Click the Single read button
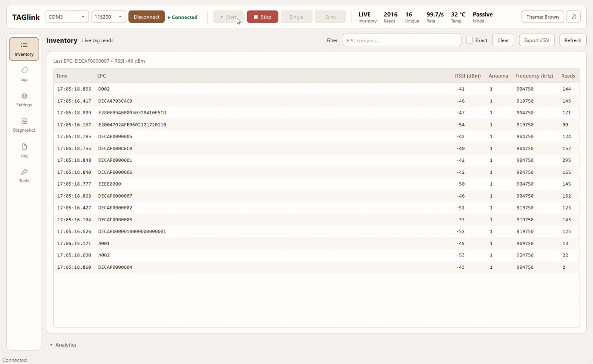Viewport: 593px width, 364px height. click(x=296, y=17)
